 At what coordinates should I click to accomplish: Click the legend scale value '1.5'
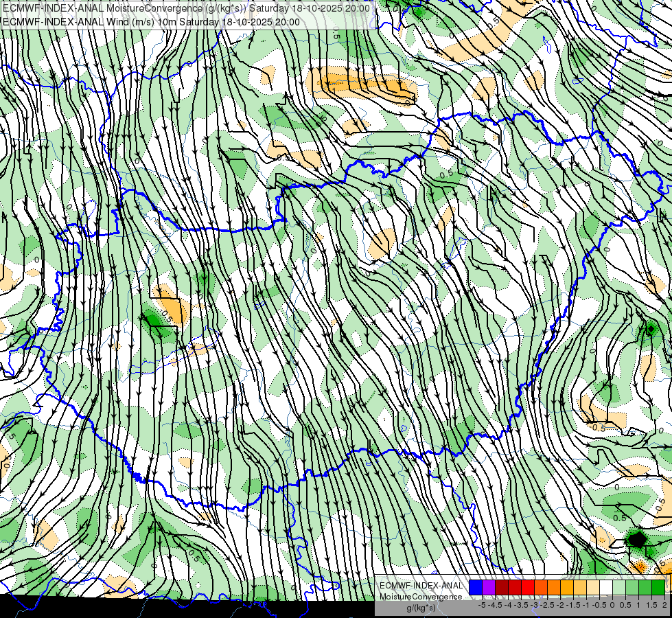coord(651,605)
